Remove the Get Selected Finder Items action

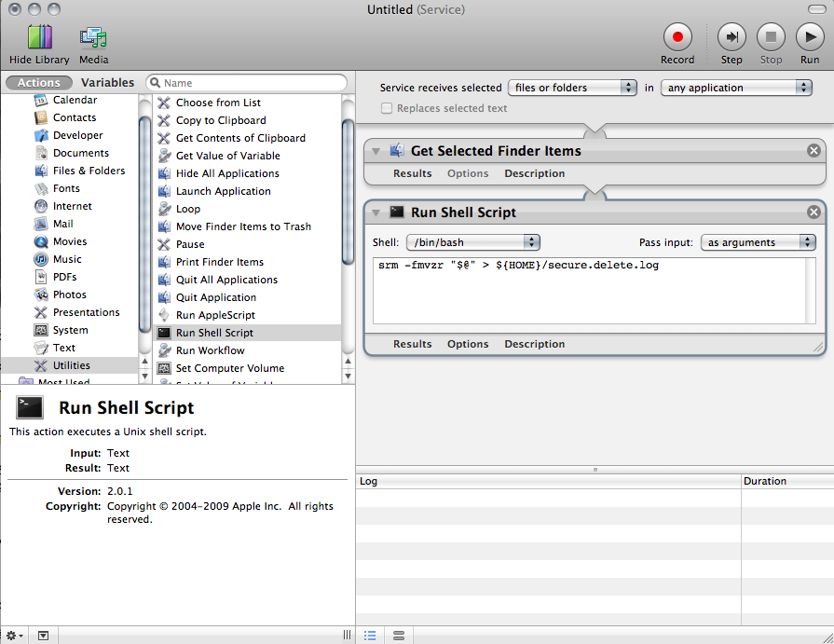click(813, 150)
